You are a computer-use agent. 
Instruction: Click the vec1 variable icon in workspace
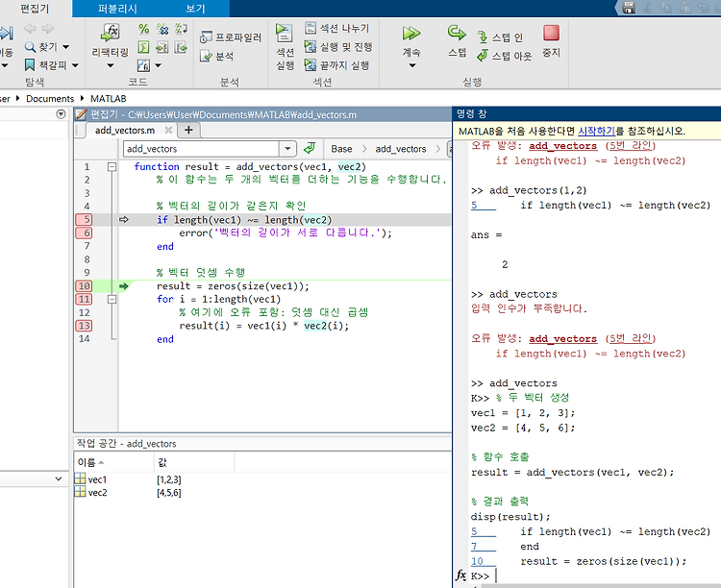click(x=80, y=479)
